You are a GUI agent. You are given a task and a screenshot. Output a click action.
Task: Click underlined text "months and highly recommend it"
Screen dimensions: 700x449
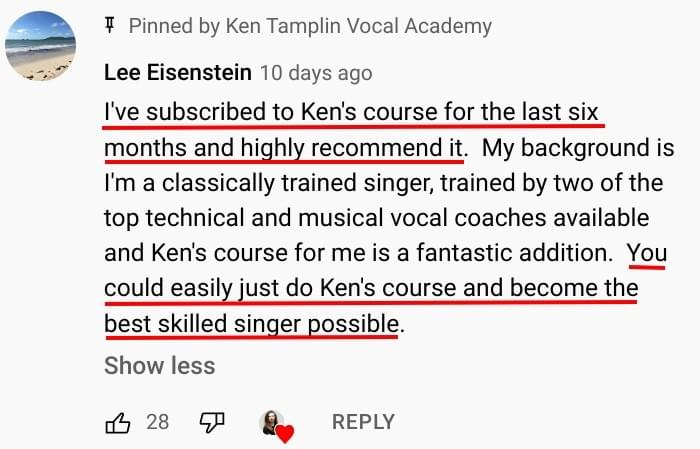[x=284, y=148]
